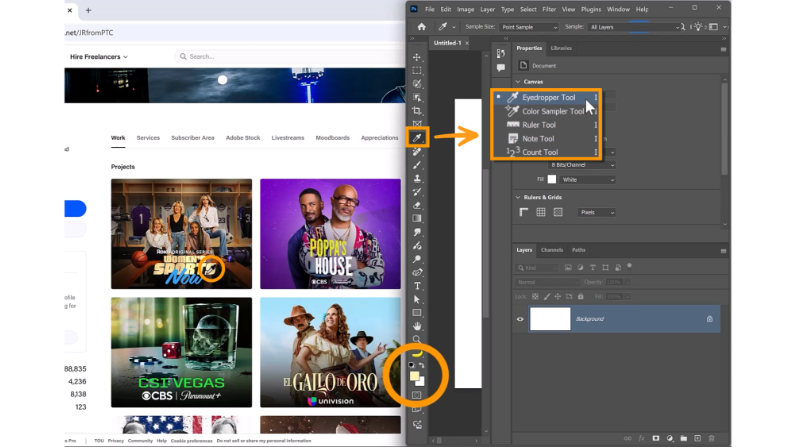Collapse the Canvas section

[518, 82]
